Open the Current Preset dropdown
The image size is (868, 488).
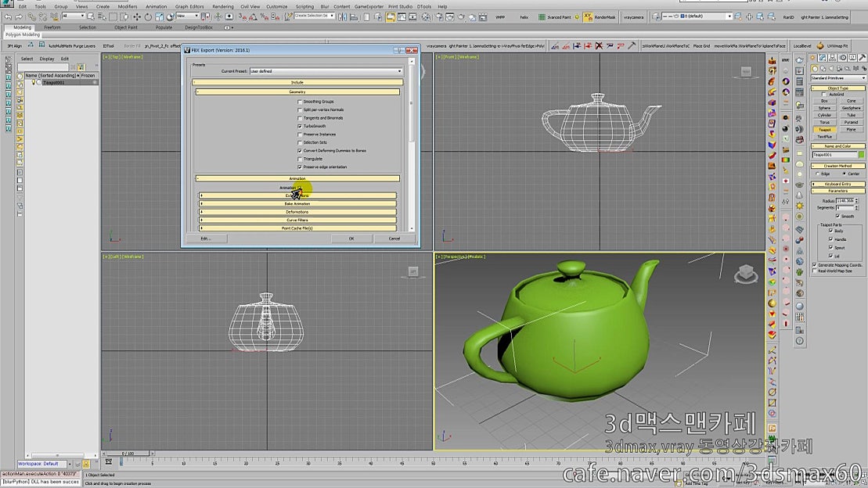399,71
